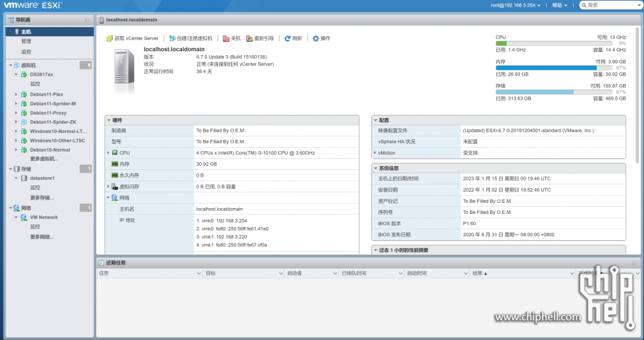Open the 操作 gear actions menu
The width and height of the screenshot is (644, 340).
pyautogui.click(x=321, y=38)
